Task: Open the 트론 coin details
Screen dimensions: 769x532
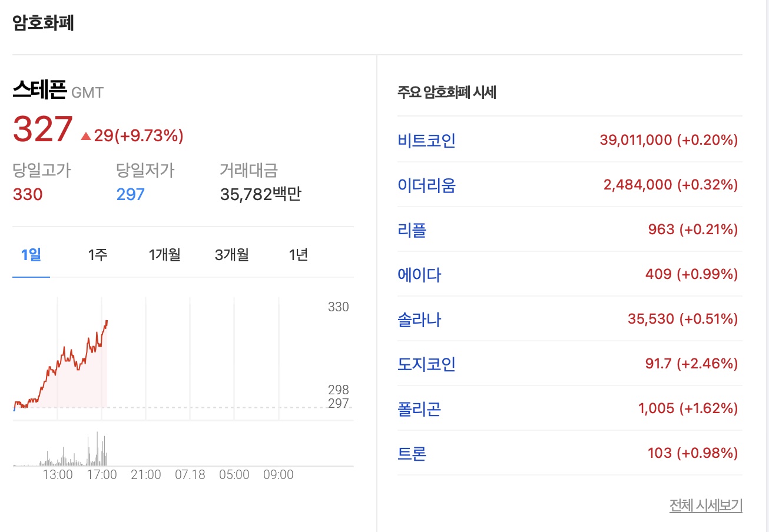Action: 412,453
